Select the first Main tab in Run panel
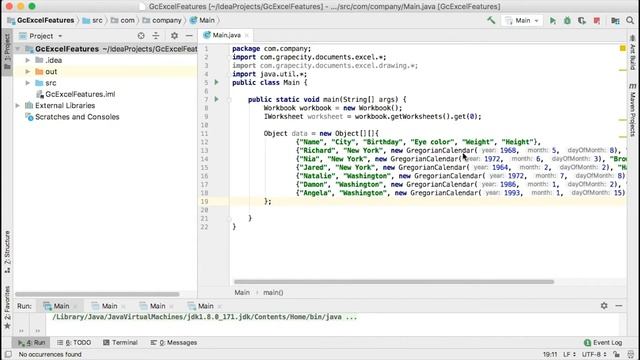Image resolution: width=640 pixels, height=360 pixels. click(61, 306)
